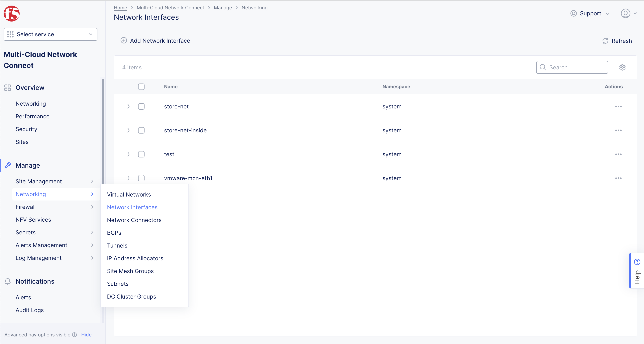Expand the store-net row details
The height and width of the screenshot is (344, 644).
(x=128, y=107)
